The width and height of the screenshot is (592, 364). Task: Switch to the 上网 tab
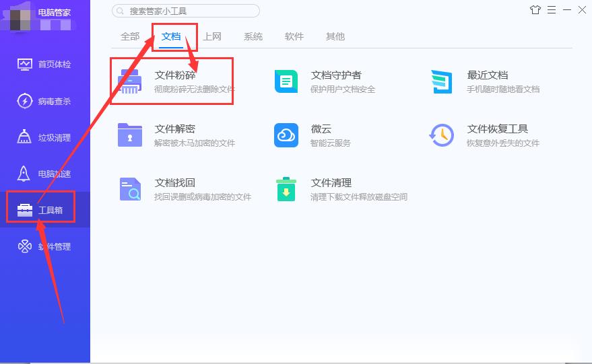click(212, 36)
